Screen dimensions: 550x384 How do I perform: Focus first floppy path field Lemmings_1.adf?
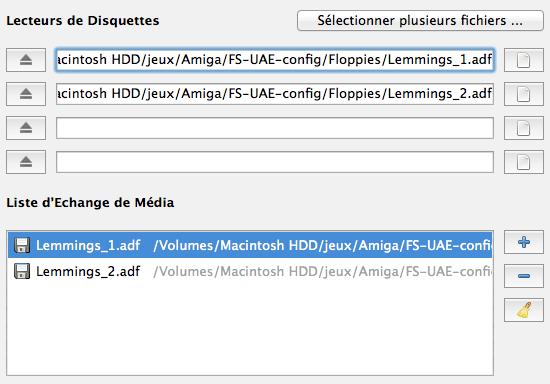(275, 60)
